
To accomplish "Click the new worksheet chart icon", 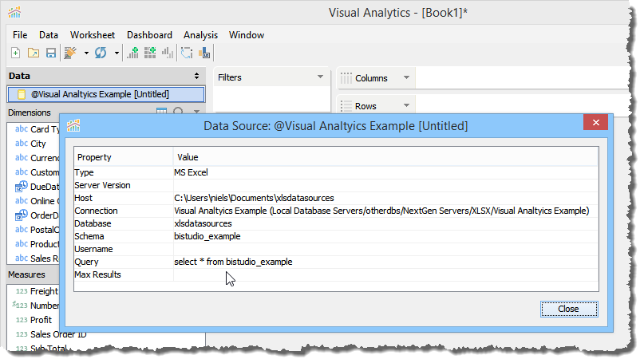I will click(133, 53).
